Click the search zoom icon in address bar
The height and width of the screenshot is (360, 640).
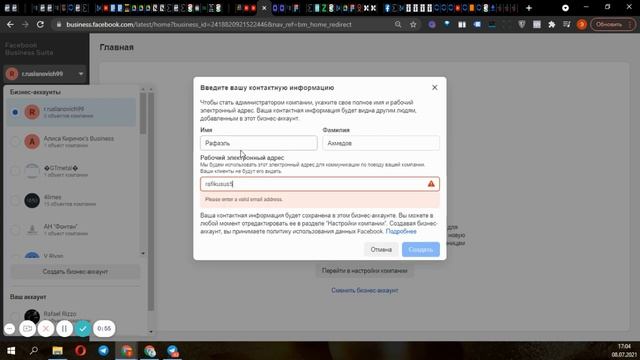pyautogui.click(x=398, y=24)
